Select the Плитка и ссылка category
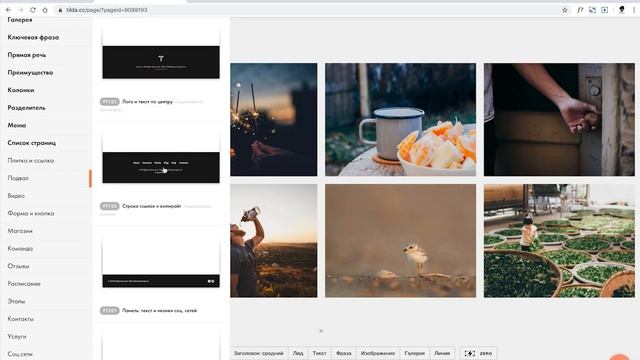Viewport: 640px width, 360px height. tap(31, 160)
